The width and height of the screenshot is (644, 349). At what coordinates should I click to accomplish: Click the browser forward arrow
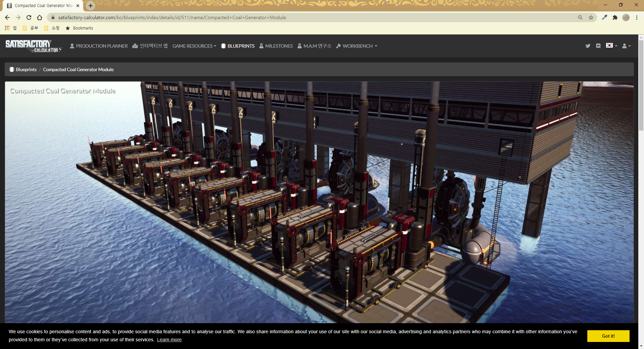pyautogui.click(x=18, y=17)
